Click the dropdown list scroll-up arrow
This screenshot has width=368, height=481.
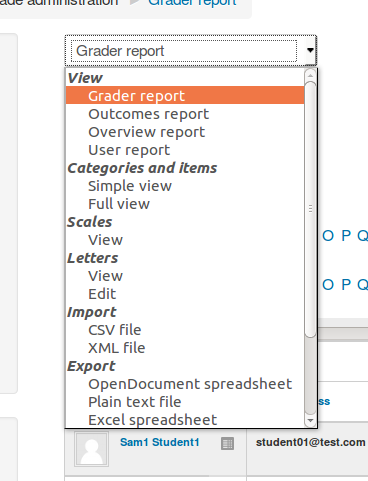(310, 75)
